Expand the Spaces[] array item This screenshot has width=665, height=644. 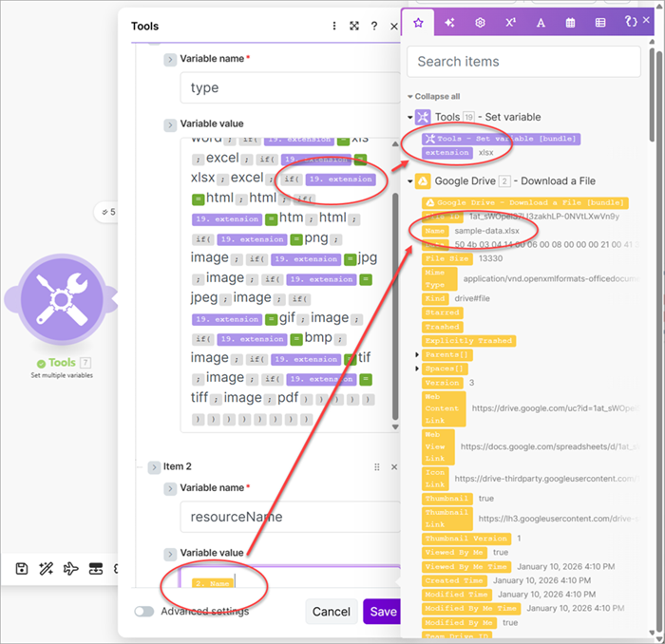pyautogui.click(x=418, y=368)
